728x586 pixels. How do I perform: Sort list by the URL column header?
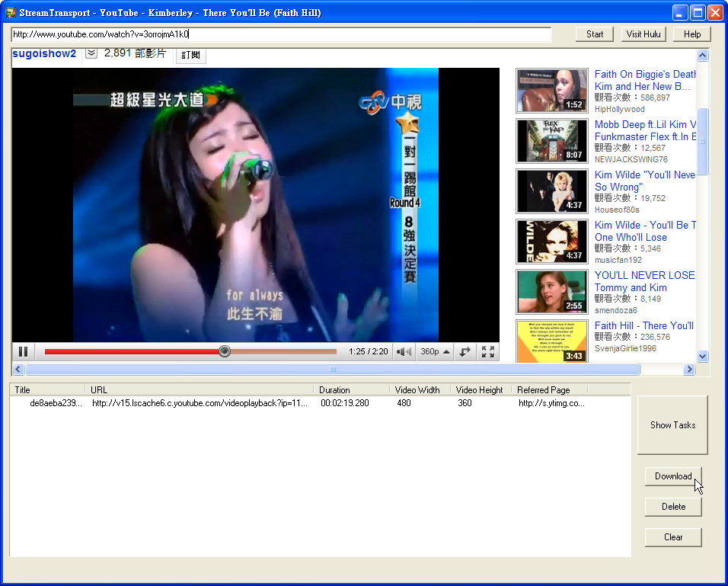pos(200,390)
